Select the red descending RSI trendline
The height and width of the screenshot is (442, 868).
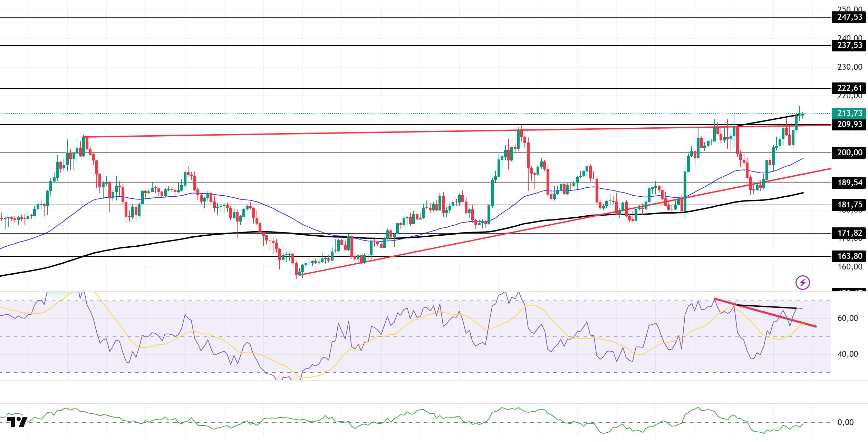765,313
